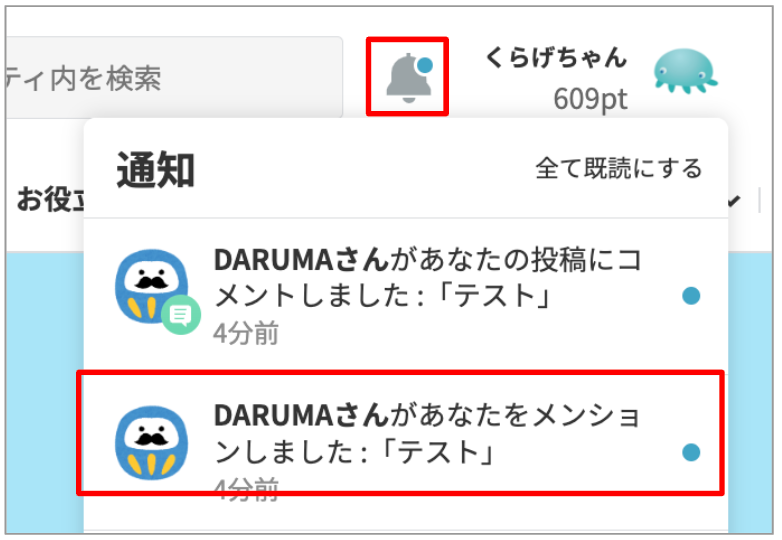The height and width of the screenshot is (540, 782).
Task: Click DARUMAさん name in mention notification
Action: (301, 415)
